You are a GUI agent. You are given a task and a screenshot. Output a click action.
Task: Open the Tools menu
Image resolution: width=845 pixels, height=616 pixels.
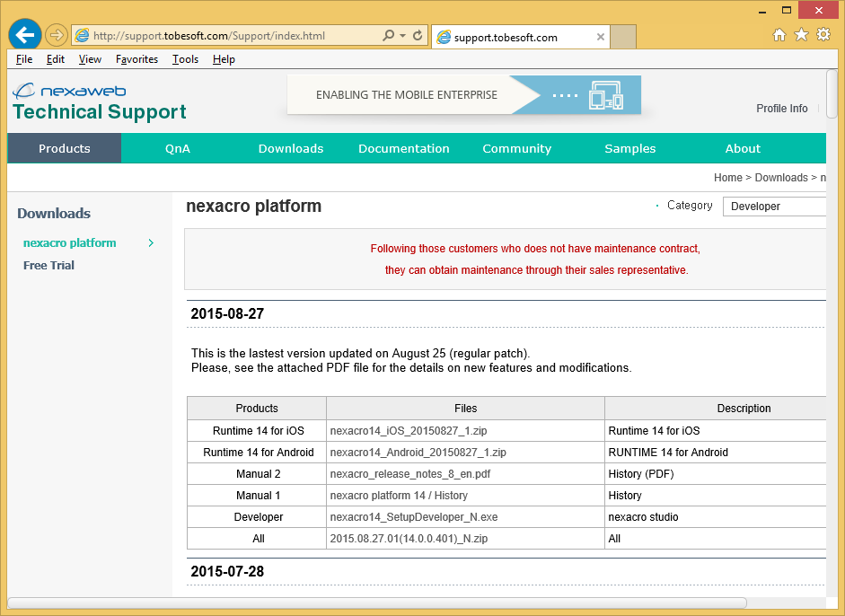coord(185,59)
